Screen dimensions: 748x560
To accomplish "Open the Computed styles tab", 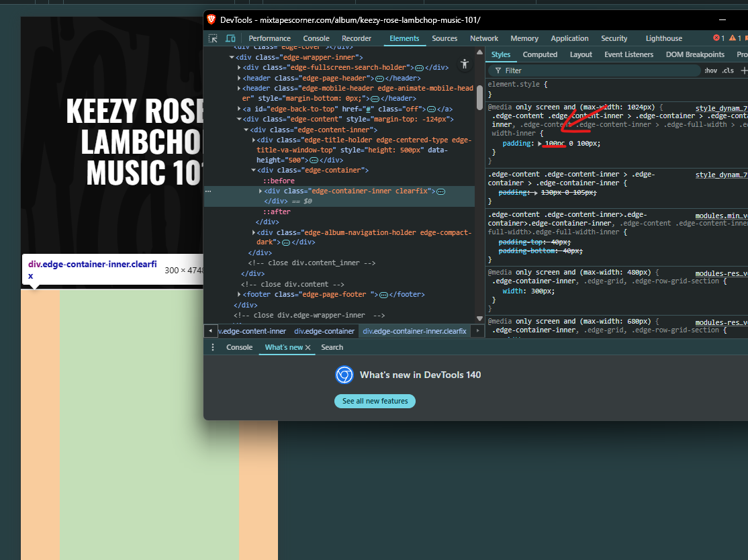I will click(x=540, y=54).
